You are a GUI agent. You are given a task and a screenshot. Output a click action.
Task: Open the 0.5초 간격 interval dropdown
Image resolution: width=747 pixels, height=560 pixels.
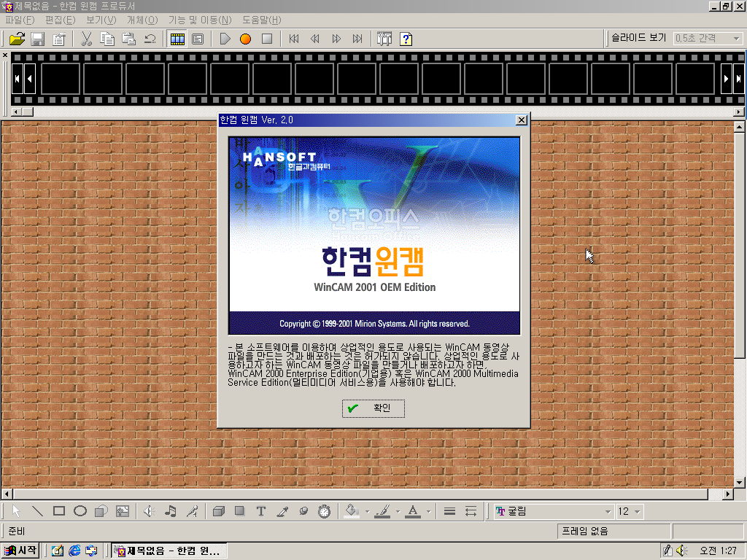click(708, 38)
